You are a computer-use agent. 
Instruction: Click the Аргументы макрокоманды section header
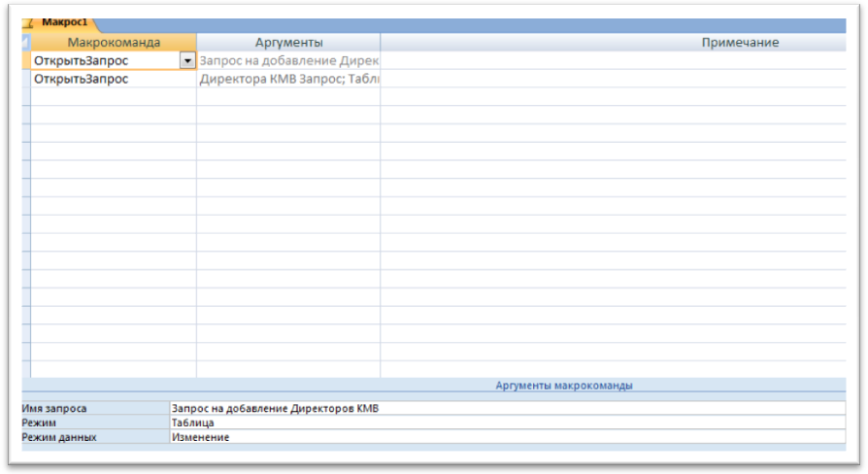coord(563,386)
